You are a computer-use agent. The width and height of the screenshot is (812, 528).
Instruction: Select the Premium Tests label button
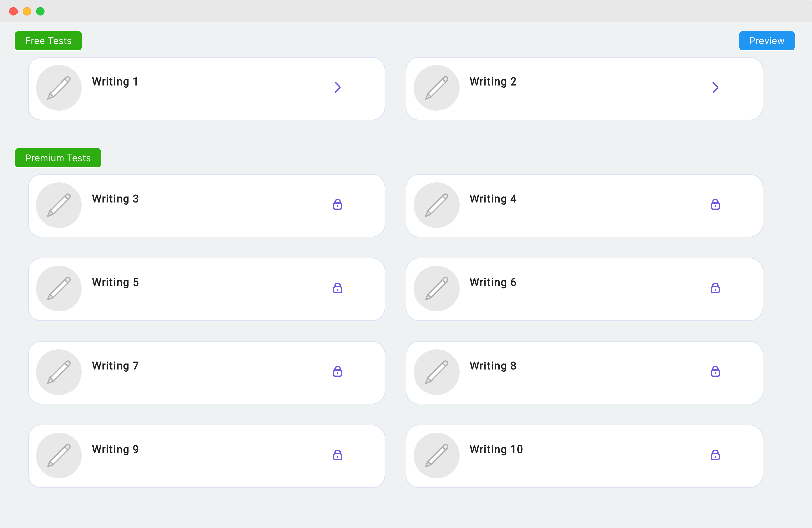tap(58, 158)
